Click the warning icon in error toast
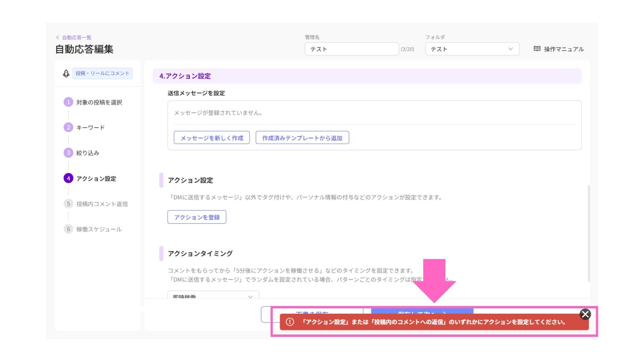Viewport: 644px width, 362px height. (290, 322)
